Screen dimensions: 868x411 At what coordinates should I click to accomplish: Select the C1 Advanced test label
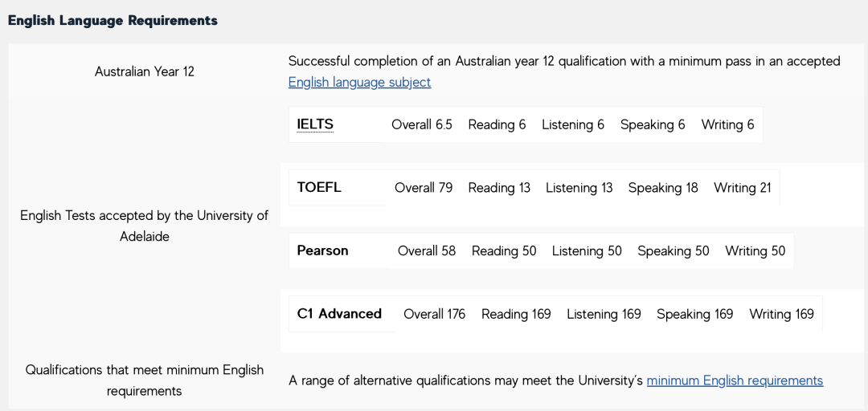click(x=339, y=314)
